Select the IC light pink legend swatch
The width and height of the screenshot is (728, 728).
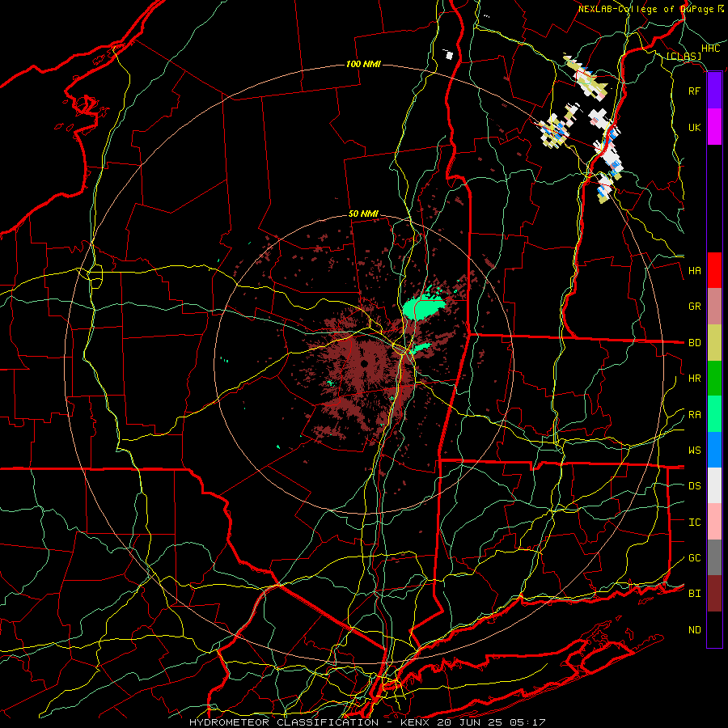coord(714,522)
